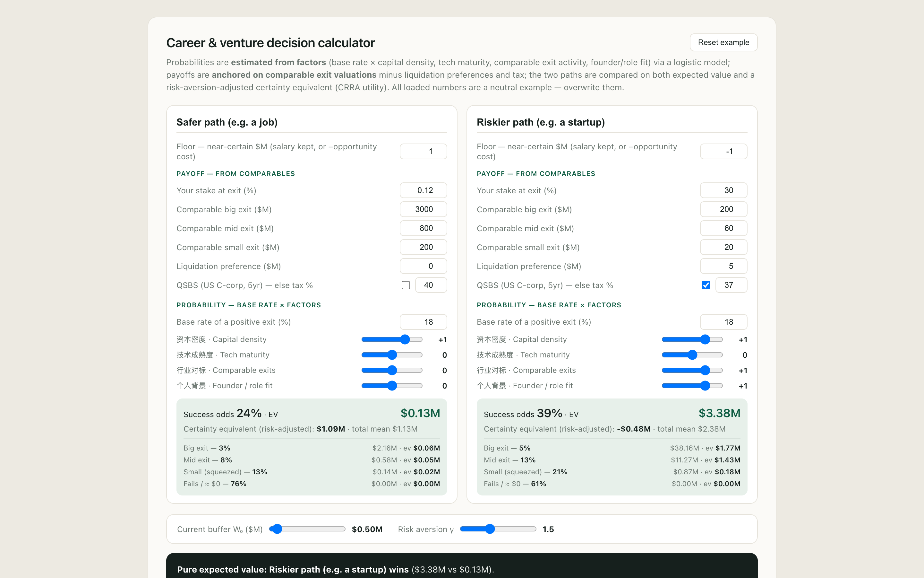Image resolution: width=924 pixels, height=578 pixels.
Task: Click the Safer path Comparable mid exit field
Action: (423, 228)
